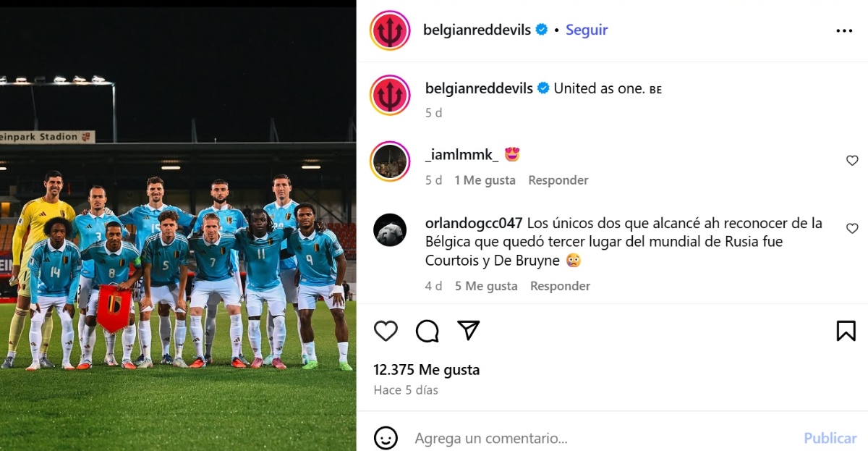
Task: Open the orlandogcc047 username link
Action: point(474,223)
